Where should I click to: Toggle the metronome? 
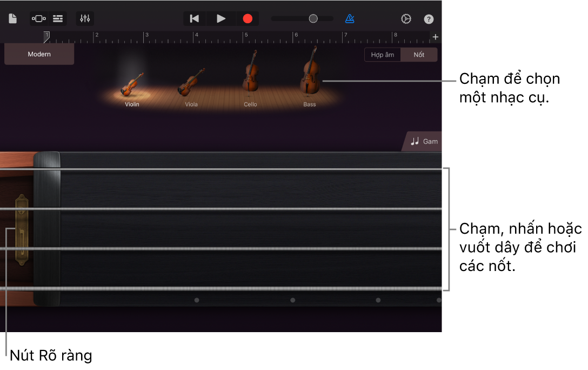pyautogui.click(x=350, y=18)
